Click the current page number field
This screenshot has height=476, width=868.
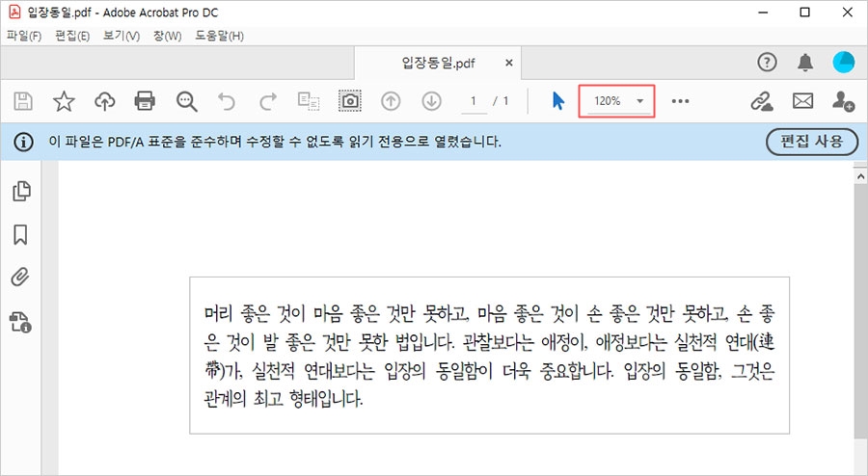(x=474, y=101)
